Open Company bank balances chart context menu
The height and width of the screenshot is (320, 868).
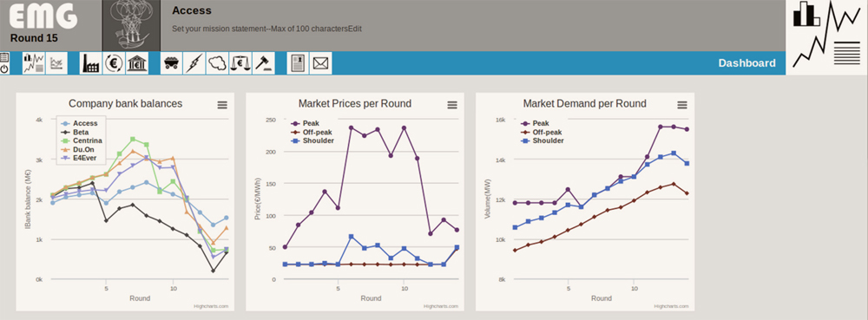[x=222, y=105]
